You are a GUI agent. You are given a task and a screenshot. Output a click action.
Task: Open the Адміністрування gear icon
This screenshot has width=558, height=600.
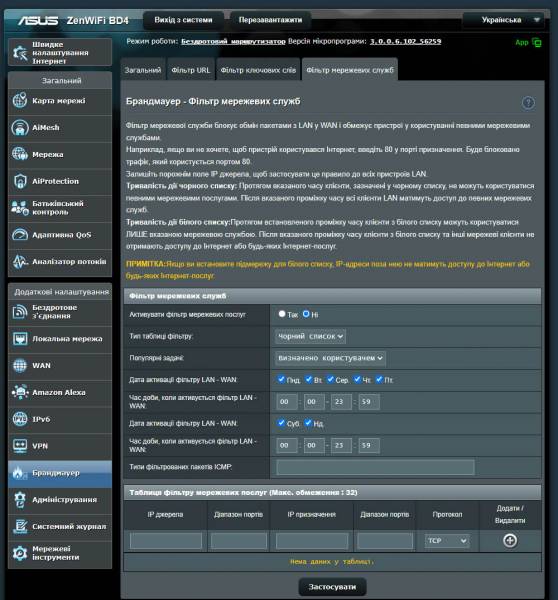pyautogui.click(x=20, y=500)
